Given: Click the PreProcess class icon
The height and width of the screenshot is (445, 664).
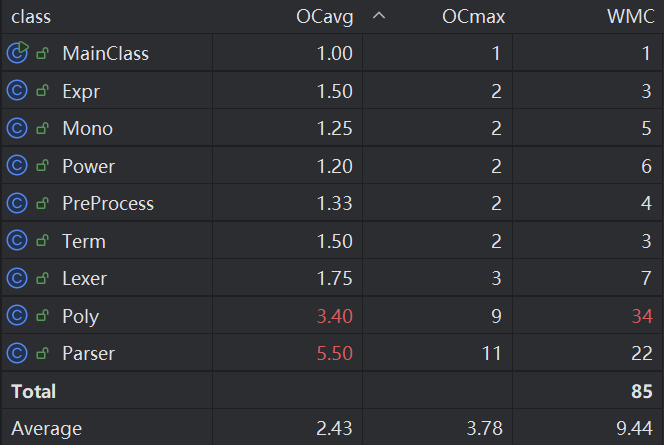Looking at the screenshot, I should (x=17, y=203).
